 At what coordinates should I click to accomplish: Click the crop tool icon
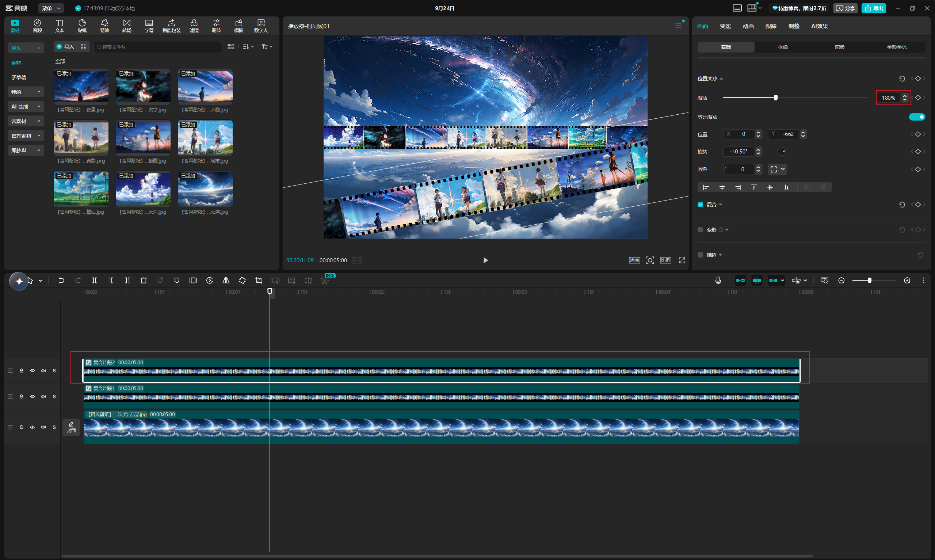click(x=259, y=281)
